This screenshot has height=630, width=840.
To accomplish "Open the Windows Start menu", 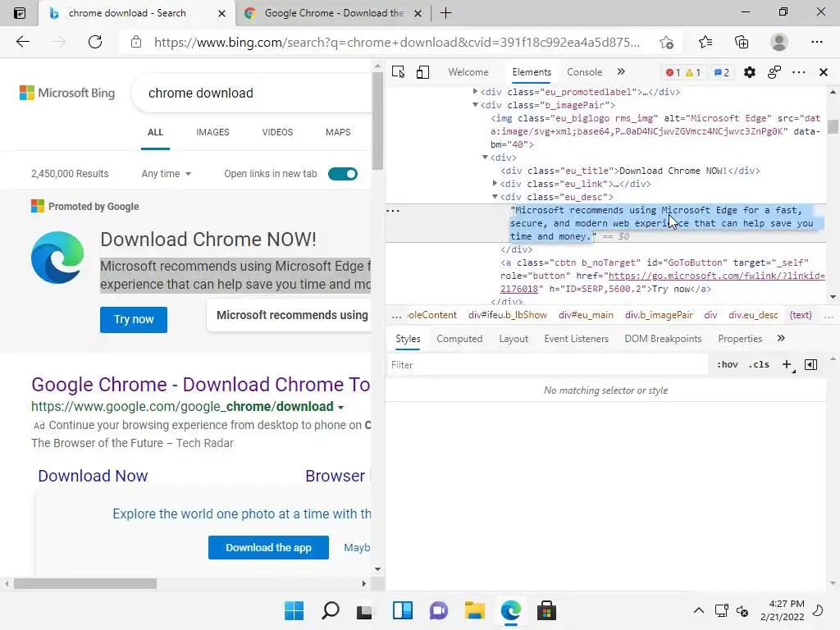I will (294, 610).
